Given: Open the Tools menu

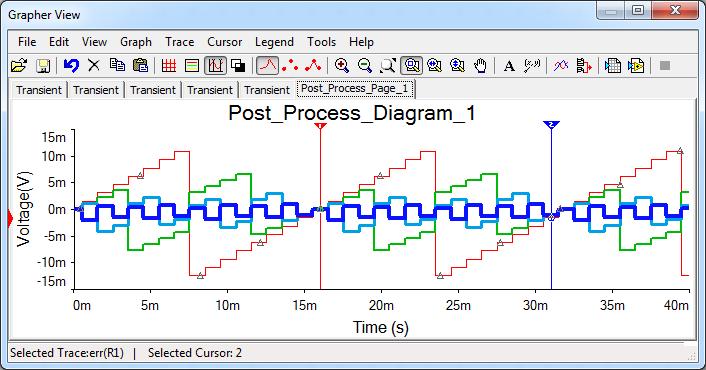Looking at the screenshot, I should [321, 42].
